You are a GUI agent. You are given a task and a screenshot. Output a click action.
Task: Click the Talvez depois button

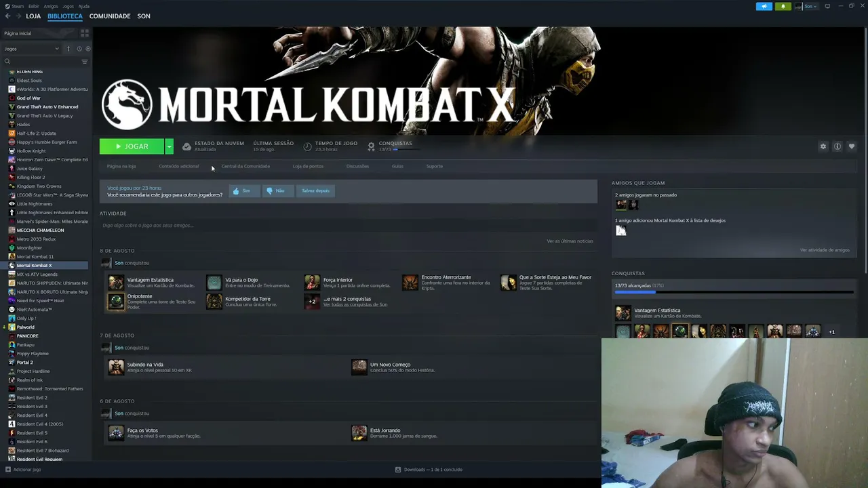click(315, 190)
